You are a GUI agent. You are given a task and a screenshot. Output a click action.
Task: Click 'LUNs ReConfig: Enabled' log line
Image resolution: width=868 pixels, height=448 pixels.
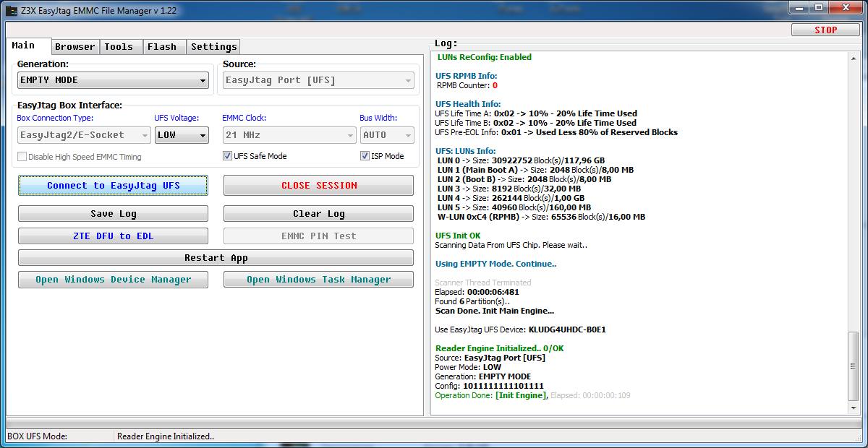pos(484,57)
